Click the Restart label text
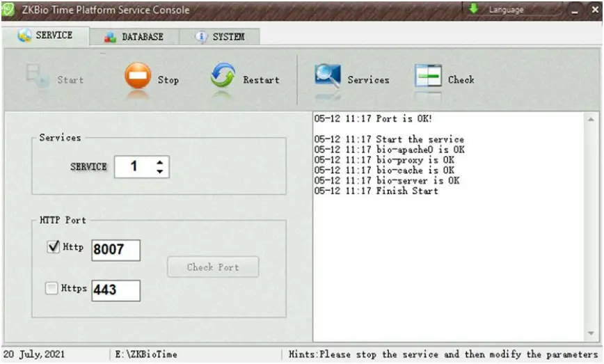This screenshot has height=364, width=604. pyautogui.click(x=261, y=80)
